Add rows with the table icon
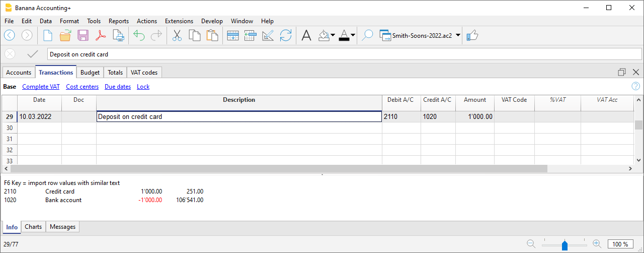Image resolution: width=644 pixels, height=253 pixels. click(233, 35)
